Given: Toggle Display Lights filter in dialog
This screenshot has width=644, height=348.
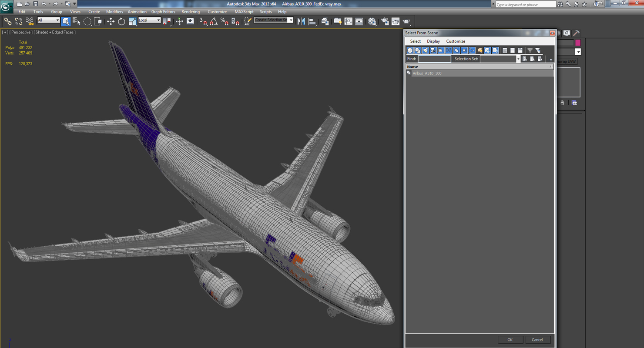Looking at the screenshot, I should (426, 50).
